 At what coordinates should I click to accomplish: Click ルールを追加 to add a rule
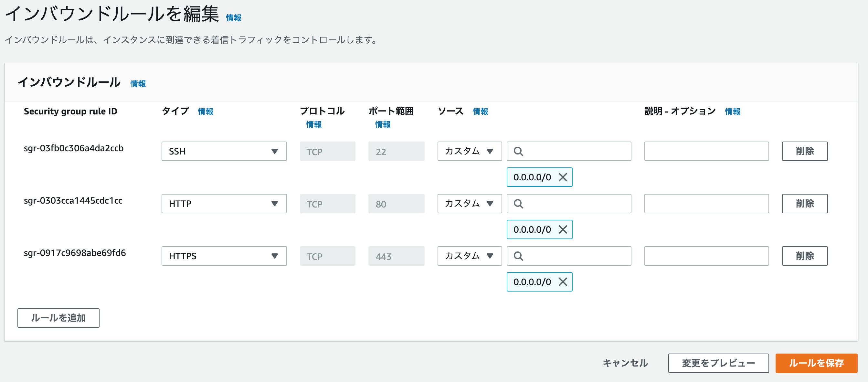point(58,318)
